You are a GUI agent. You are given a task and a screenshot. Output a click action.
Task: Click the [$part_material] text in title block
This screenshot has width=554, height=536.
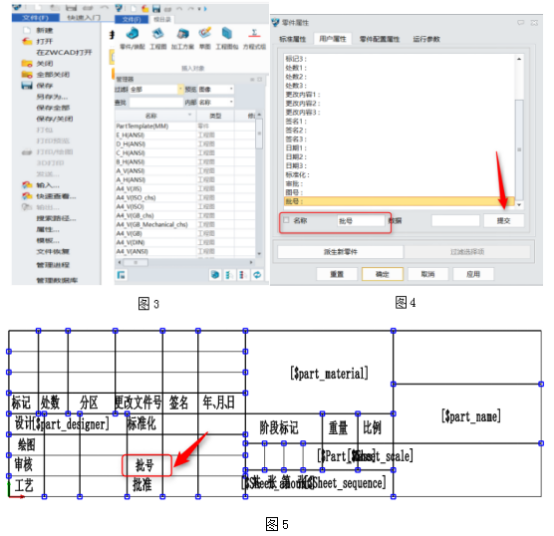point(329,373)
